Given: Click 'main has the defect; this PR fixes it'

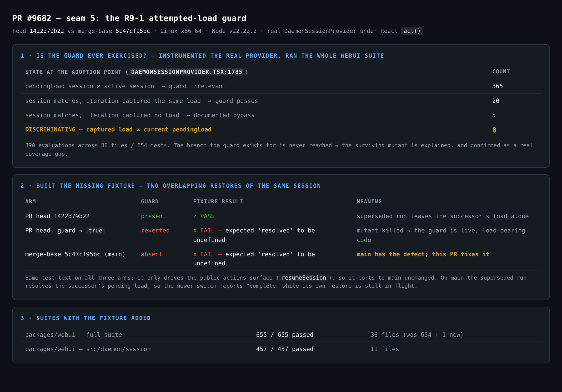Looking at the screenshot, I should pos(423,254).
